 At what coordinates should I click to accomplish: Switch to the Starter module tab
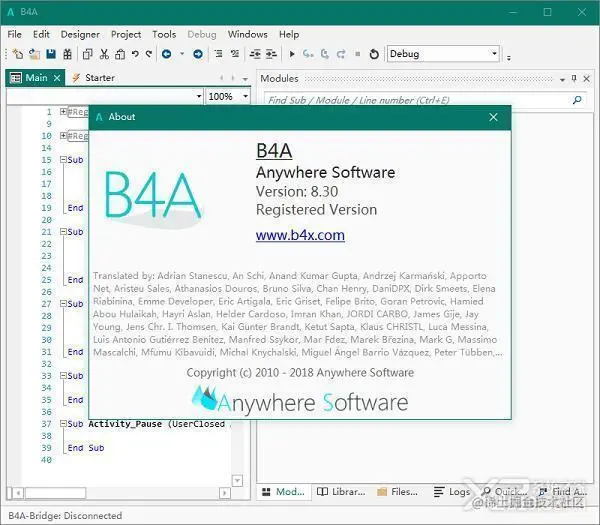click(94, 78)
